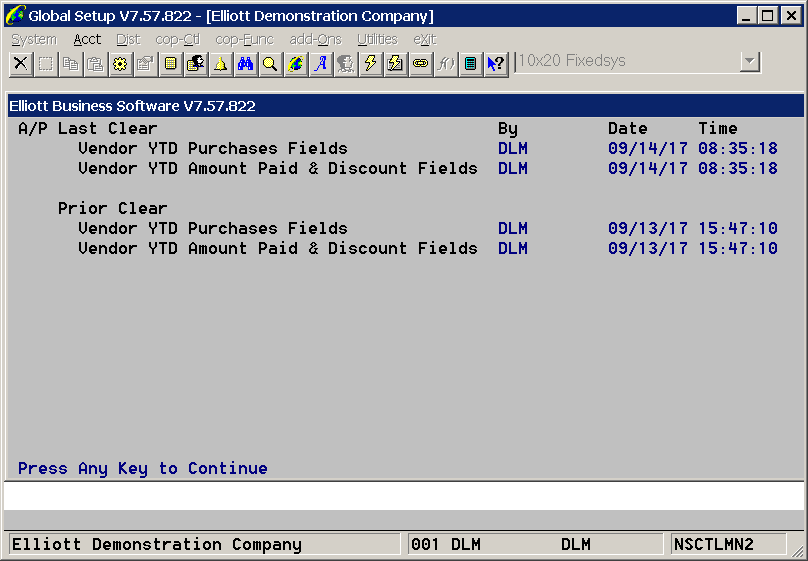Click the notes with person face icon
808x561 pixels.
[195, 64]
